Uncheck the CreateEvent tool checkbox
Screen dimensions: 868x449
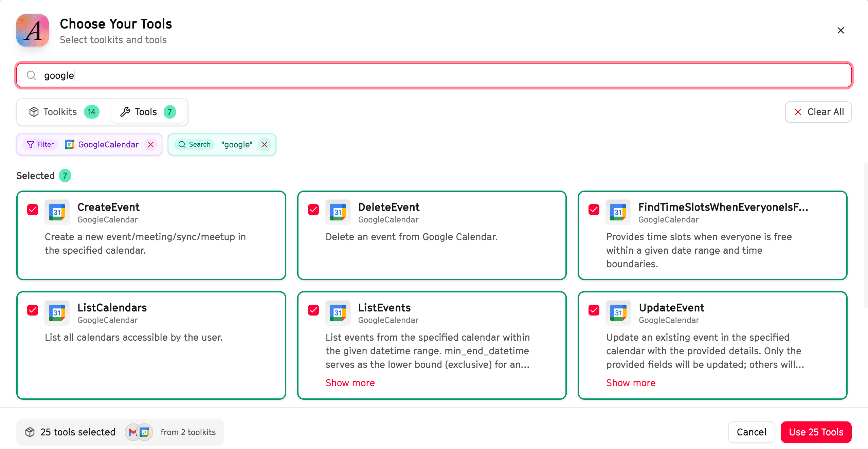[x=33, y=210]
